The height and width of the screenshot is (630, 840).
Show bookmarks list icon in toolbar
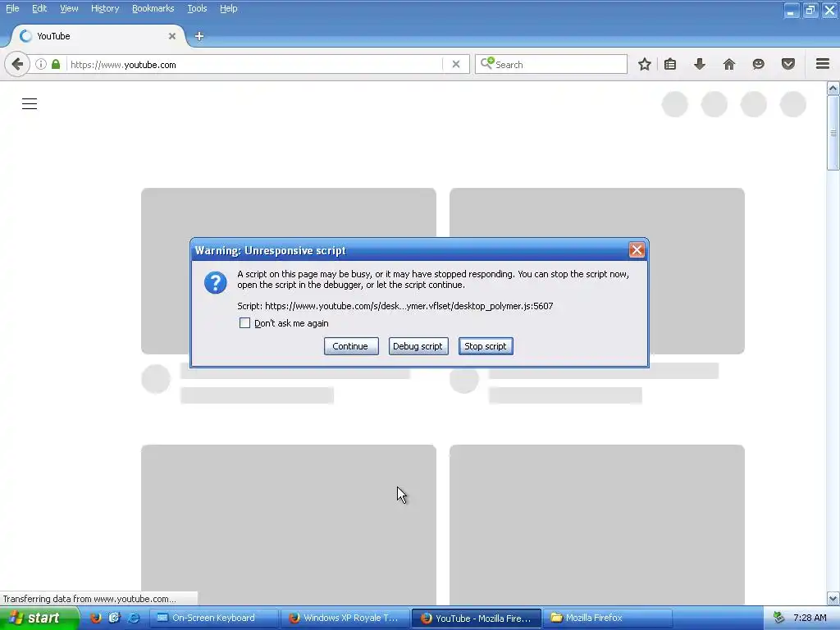(670, 64)
